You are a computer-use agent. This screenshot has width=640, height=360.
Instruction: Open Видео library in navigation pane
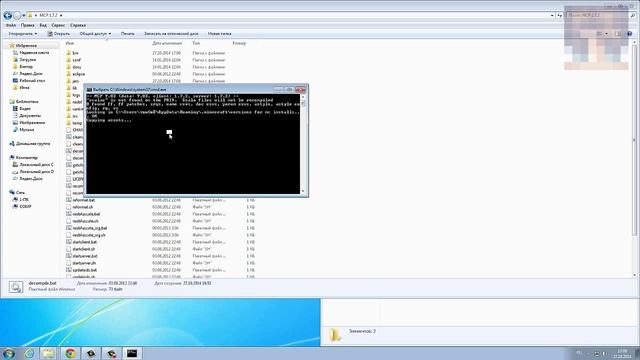[x=25, y=109]
